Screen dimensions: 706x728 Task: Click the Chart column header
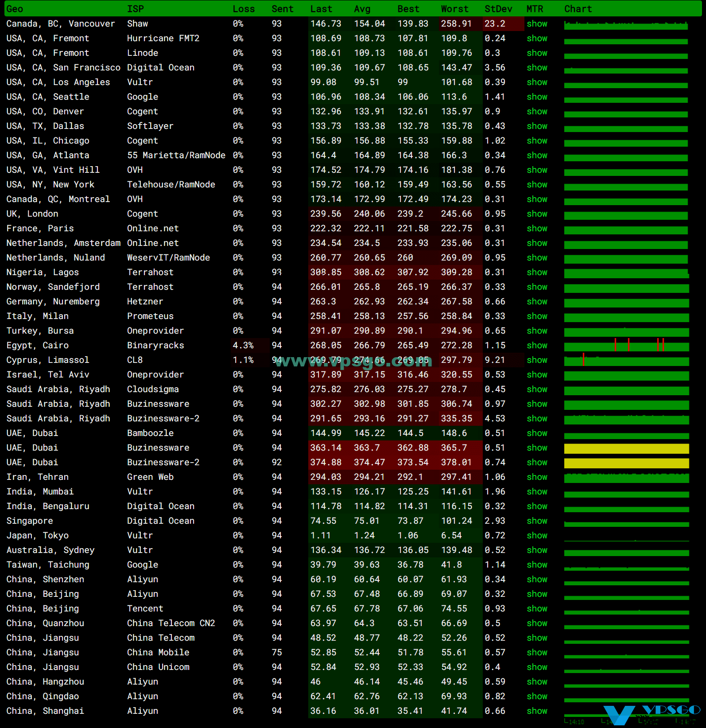tap(578, 9)
